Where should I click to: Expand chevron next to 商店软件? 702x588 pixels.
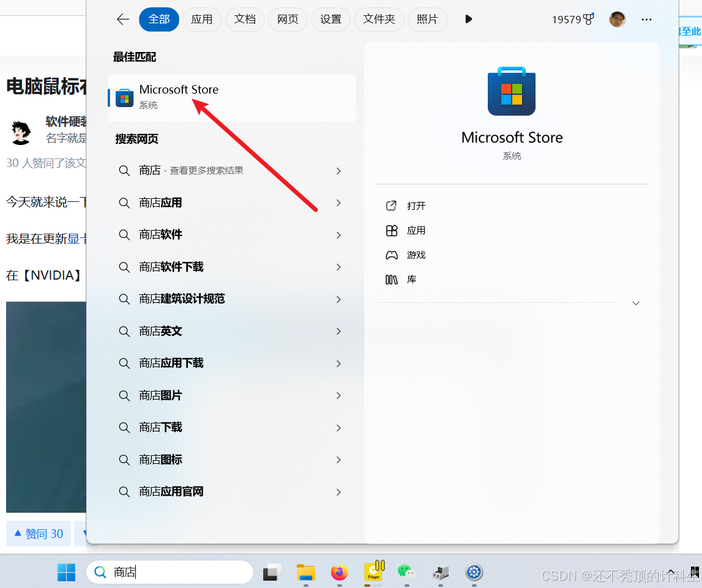point(338,236)
